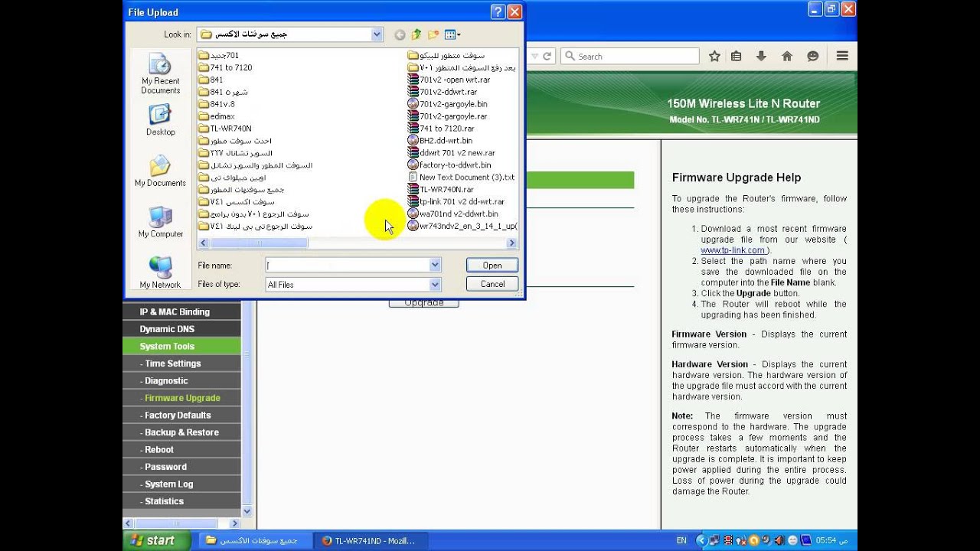
Task: Cancel the File Upload dialog
Action: tap(492, 284)
